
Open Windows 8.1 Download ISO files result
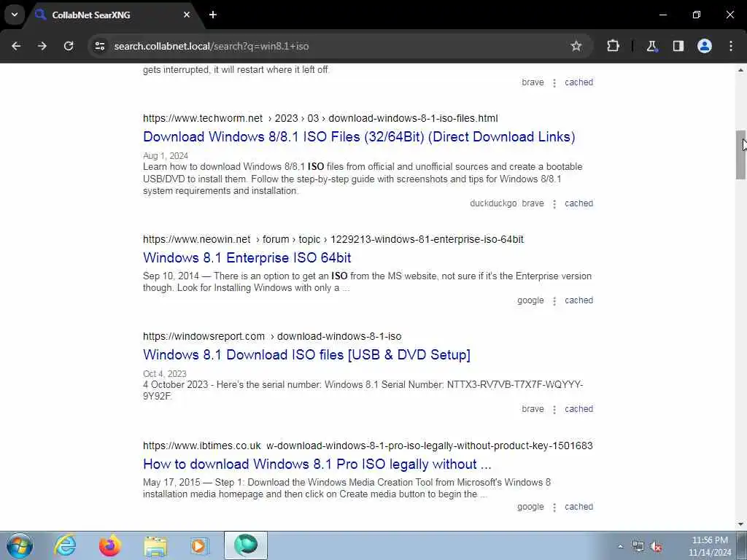[306, 355]
